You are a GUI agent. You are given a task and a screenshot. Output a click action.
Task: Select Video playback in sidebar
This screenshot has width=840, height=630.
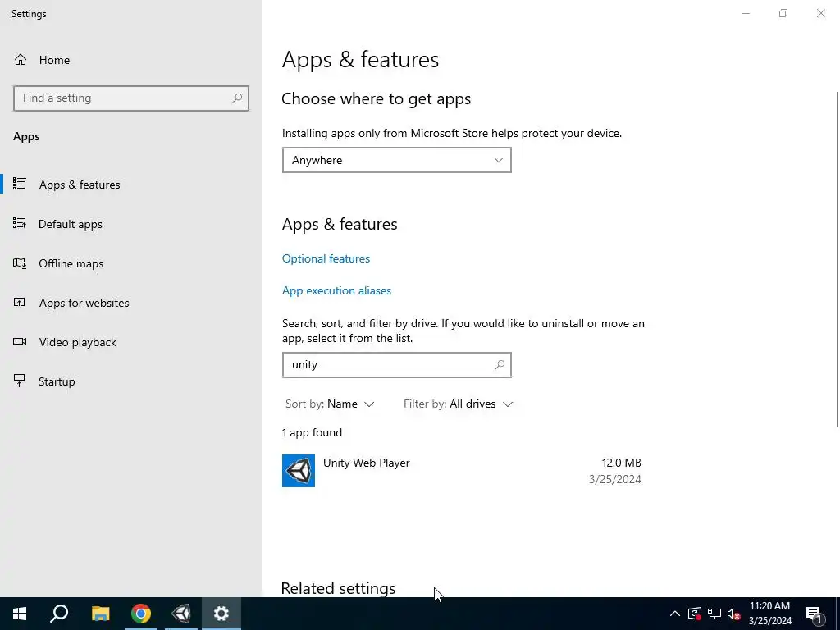pos(131,342)
